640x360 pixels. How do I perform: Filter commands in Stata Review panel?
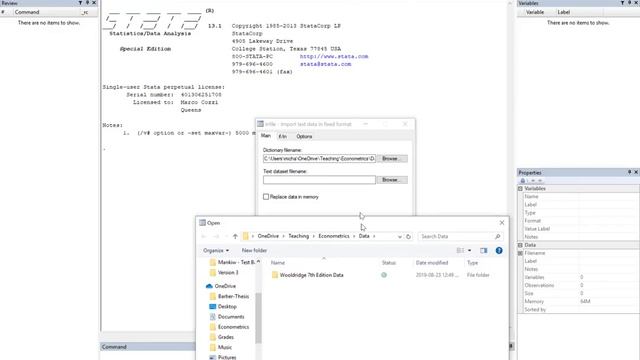click(80, 3)
